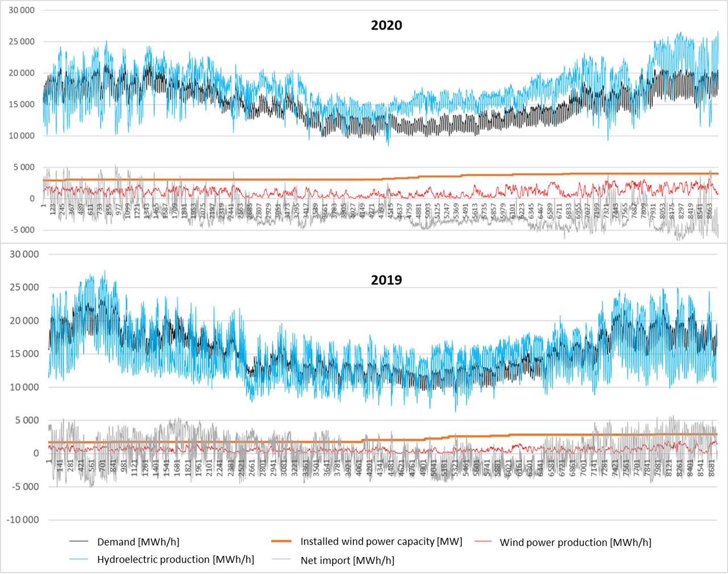Click the 2019 chart title
The height and width of the screenshot is (574, 728).
[386, 280]
